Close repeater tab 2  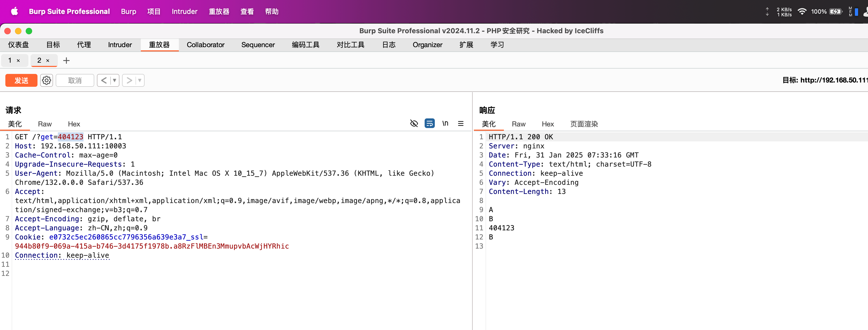pyautogui.click(x=48, y=61)
